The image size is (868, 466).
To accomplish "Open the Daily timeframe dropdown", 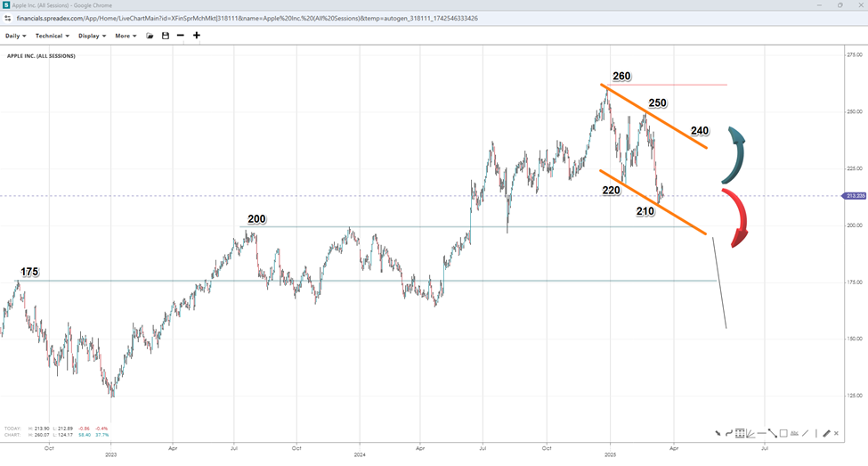I will 15,36.
